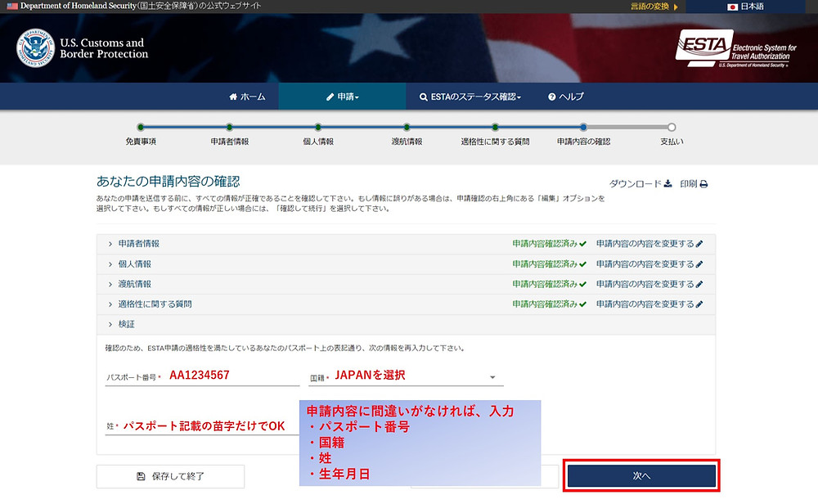Image resolution: width=818 pixels, height=504 pixels.
Task: Expand the 適格性に関する質問 section chevron
Action: click(x=110, y=304)
